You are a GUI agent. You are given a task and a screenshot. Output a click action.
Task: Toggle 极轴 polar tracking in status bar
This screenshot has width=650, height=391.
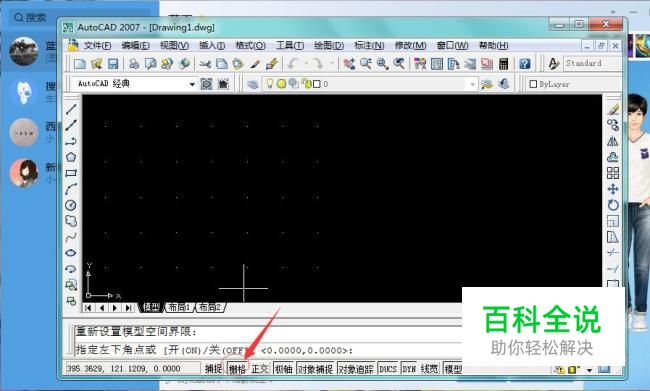coord(284,369)
